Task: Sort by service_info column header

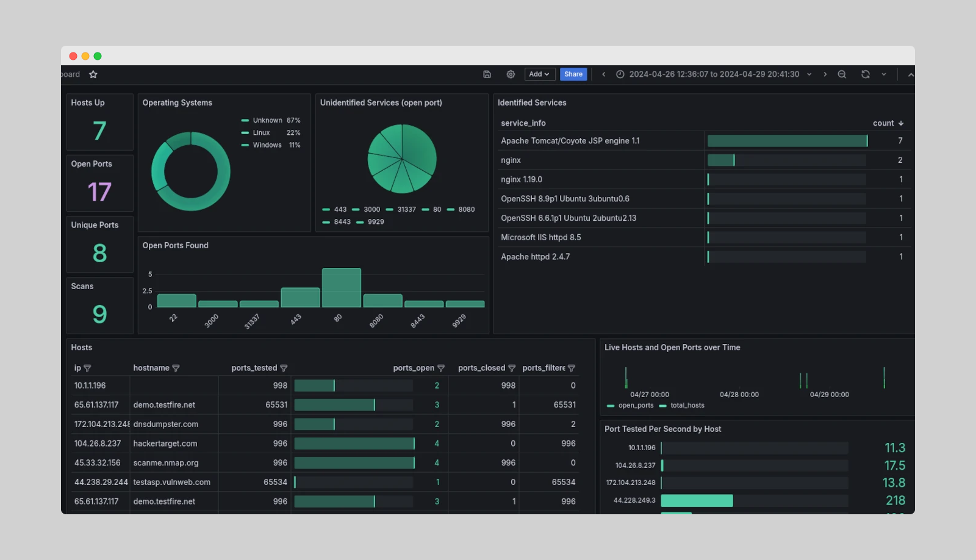Action: [523, 123]
